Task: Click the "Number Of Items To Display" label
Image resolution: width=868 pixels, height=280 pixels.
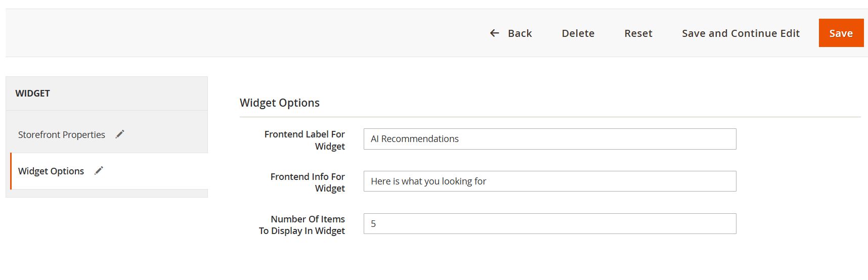Action: [302, 225]
